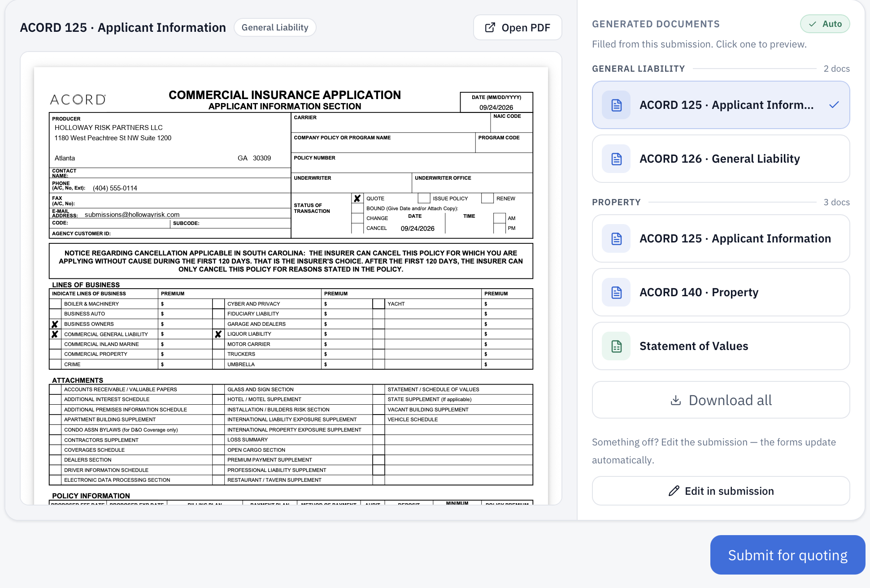Click document icon on ACORD 140 card

(616, 292)
